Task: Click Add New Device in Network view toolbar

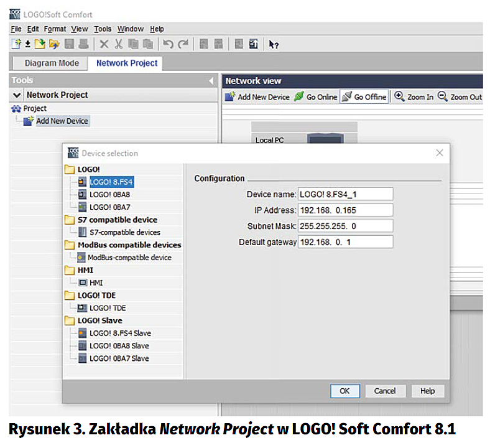Action: pos(257,97)
